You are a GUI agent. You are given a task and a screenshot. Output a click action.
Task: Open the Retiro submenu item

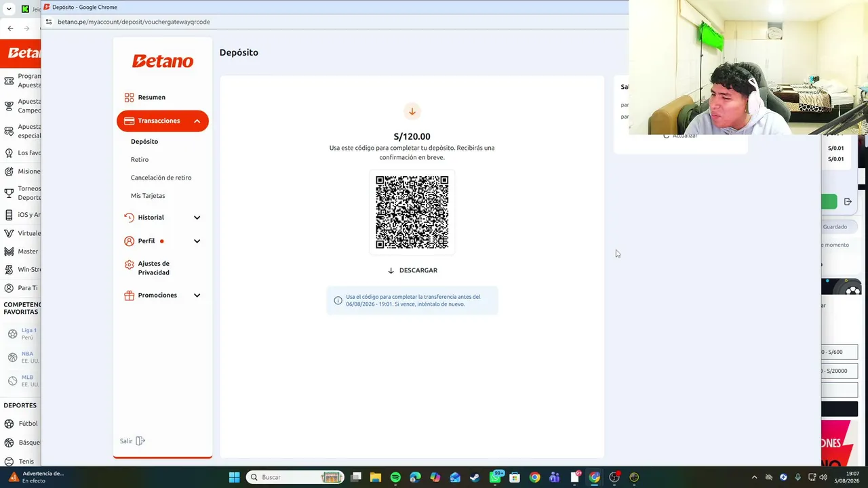click(x=140, y=160)
